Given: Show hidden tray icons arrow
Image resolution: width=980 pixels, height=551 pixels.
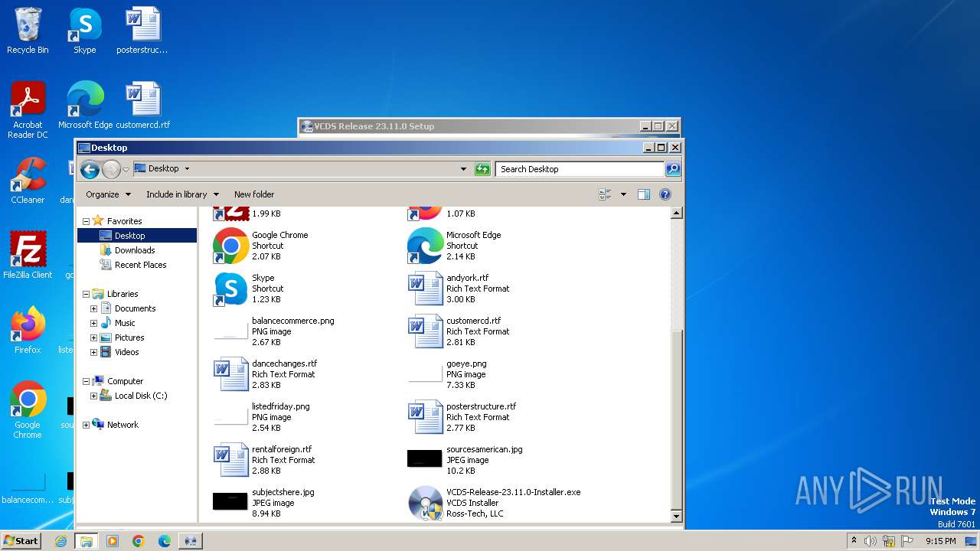Looking at the screenshot, I should 854,540.
